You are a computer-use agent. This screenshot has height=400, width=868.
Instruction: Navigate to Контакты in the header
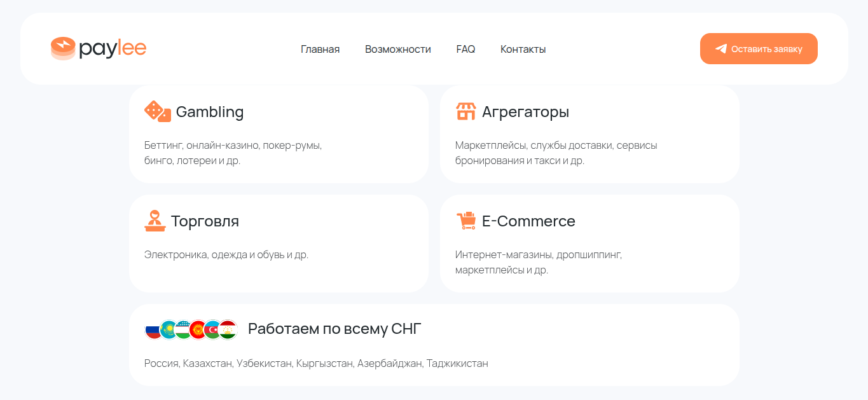[x=523, y=49]
